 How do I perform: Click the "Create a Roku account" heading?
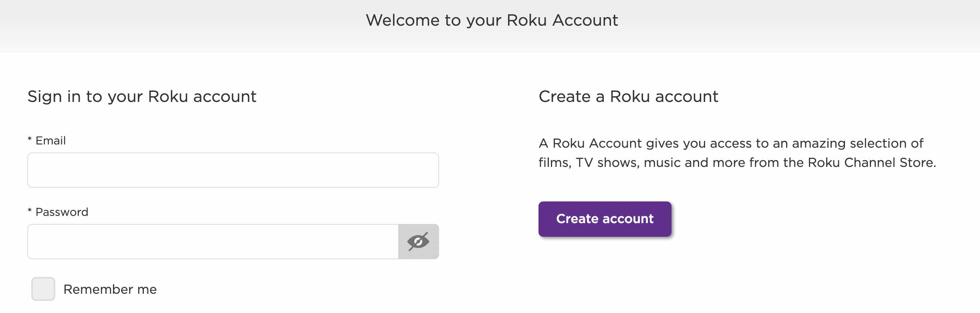point(629,97)
